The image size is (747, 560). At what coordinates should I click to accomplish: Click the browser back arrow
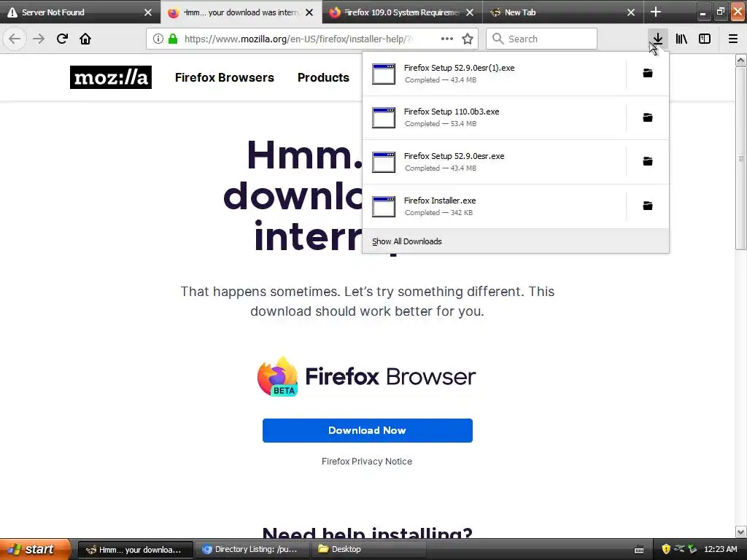15,39
